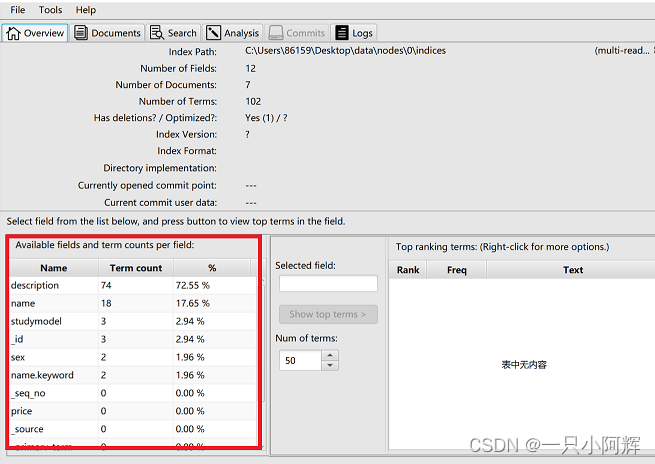The width and height of the screenshot is (655, 464).
Task: Click the Yes (1) / ? deletions value
Action: tap(266, 118)
